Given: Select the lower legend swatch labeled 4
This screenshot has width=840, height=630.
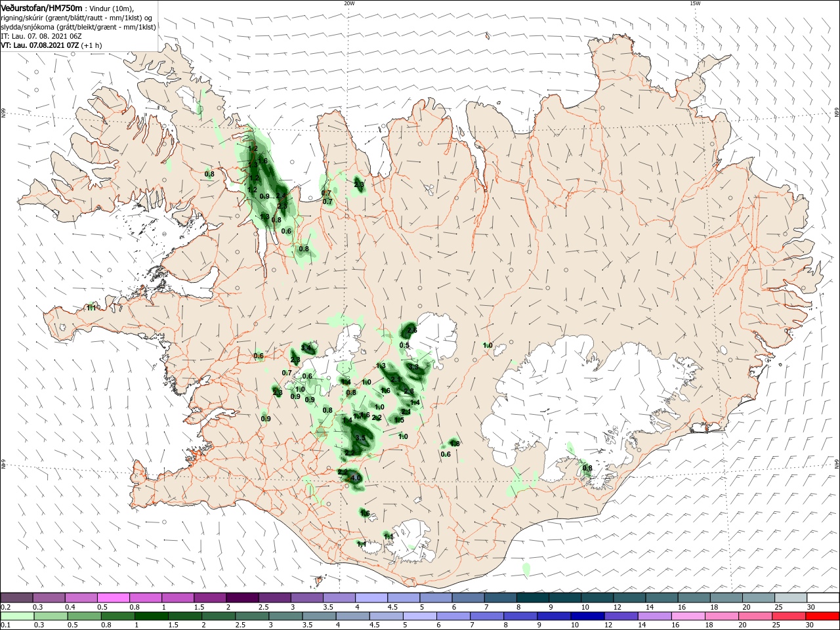Looking at the screenshot, I should click(x=353, y=616).
